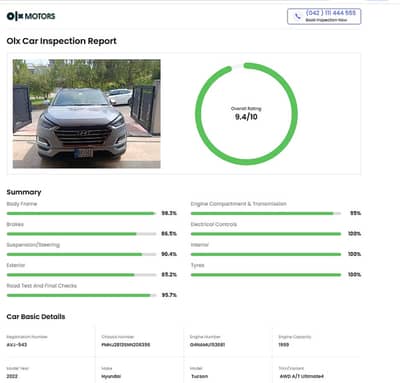Click the Suspension/Steering label
The height and width of the screenshot is (383, 400).
33,245
